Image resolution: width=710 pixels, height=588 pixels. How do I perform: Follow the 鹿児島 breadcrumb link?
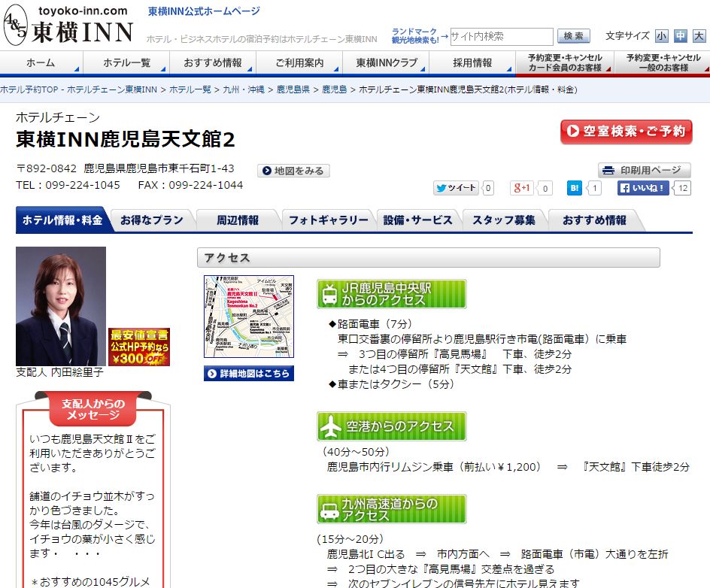[334, 89]
